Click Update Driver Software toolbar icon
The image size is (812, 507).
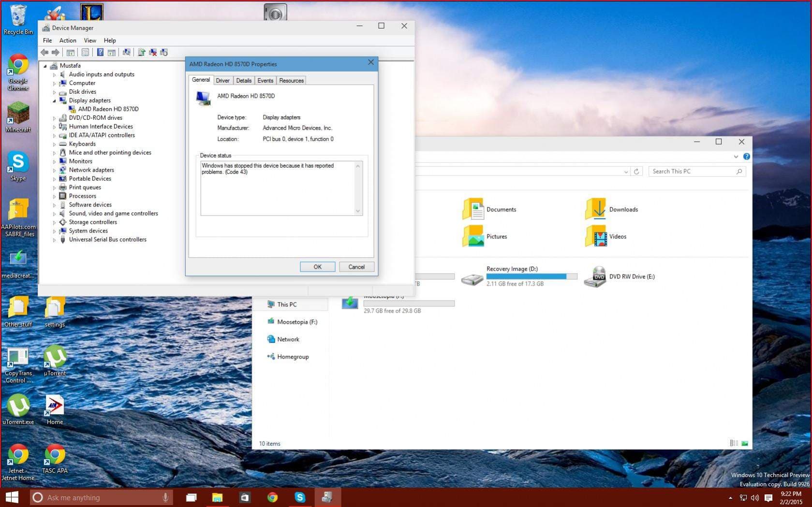[x=141, y=52]
